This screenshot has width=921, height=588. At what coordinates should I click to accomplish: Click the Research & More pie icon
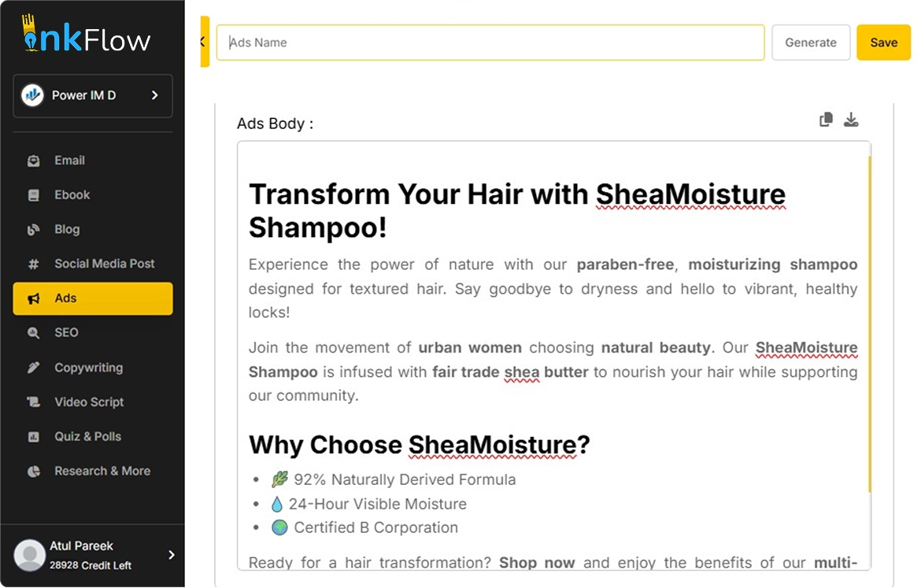point(33,472)
